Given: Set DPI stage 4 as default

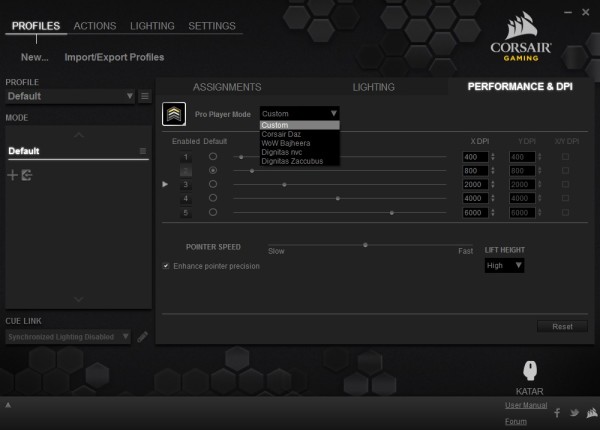Looking at the screenshot, I should point(213,198).
